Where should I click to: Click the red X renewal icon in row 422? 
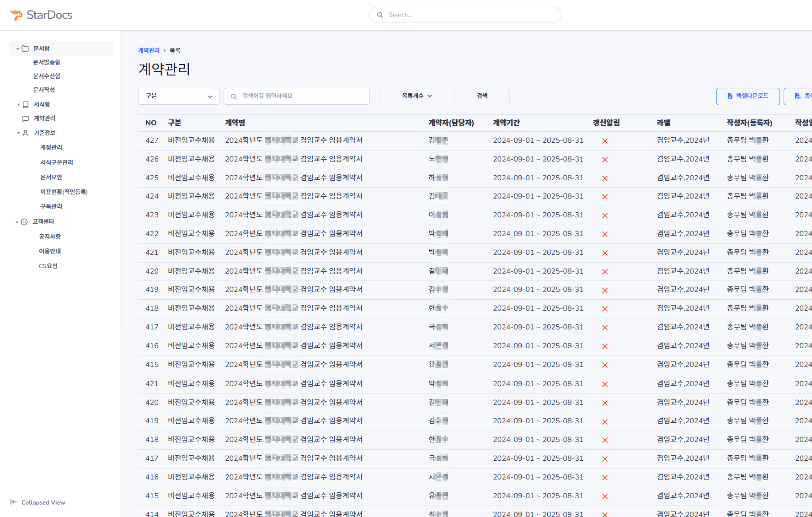pyautogui.click(x=605, y=234)
